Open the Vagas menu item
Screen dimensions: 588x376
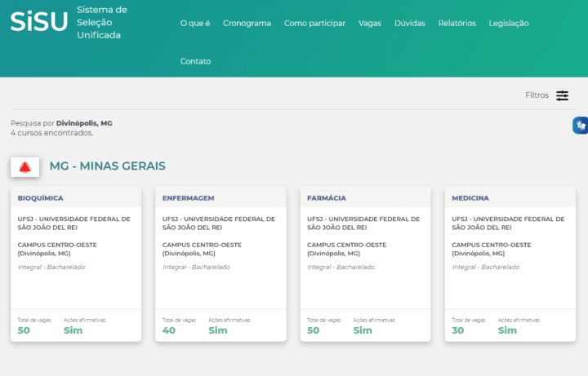370,23
